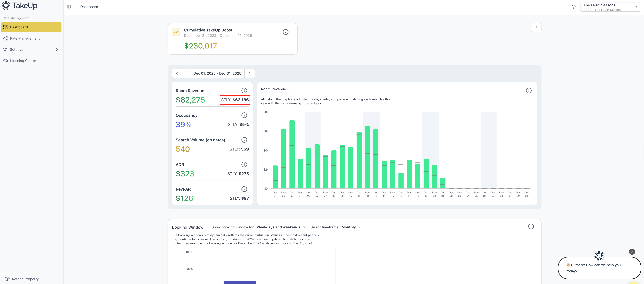
Task: Open the Learning Center menu item
Action: [23, 61]
